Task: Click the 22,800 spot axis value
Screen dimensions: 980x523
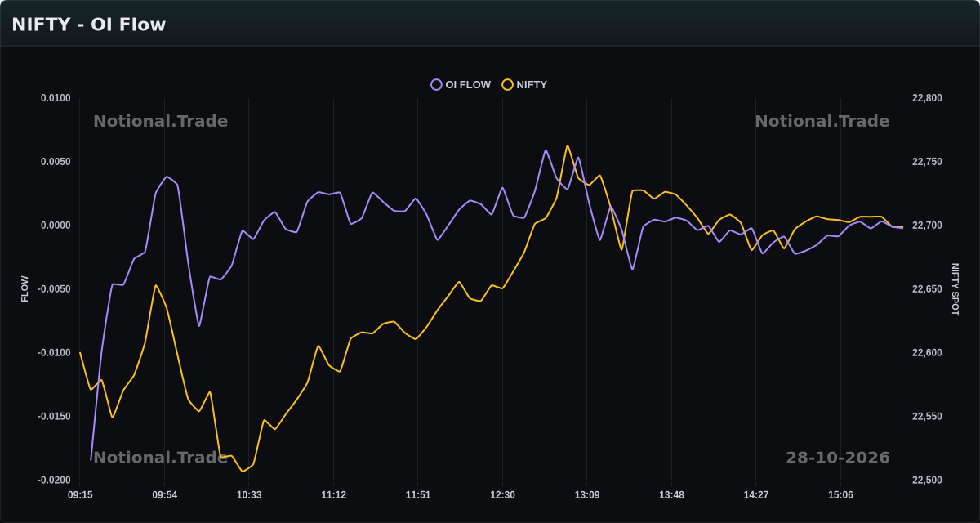Action: tap(927, 98)
